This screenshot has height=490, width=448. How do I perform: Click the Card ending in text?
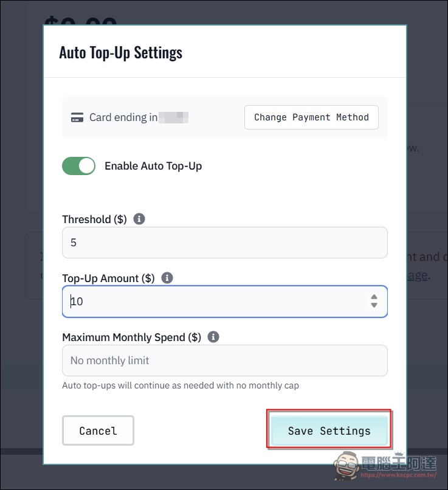pos(123,117)
